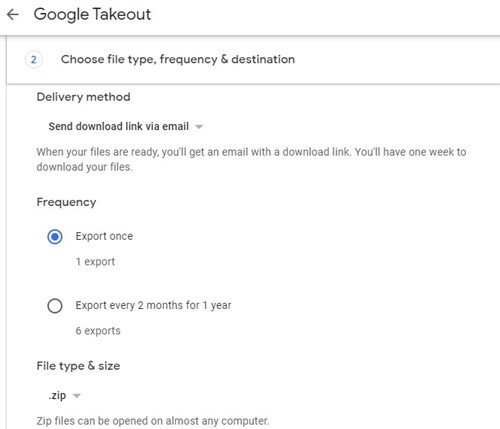Click the Google Takeout title

tap(92, 14)
